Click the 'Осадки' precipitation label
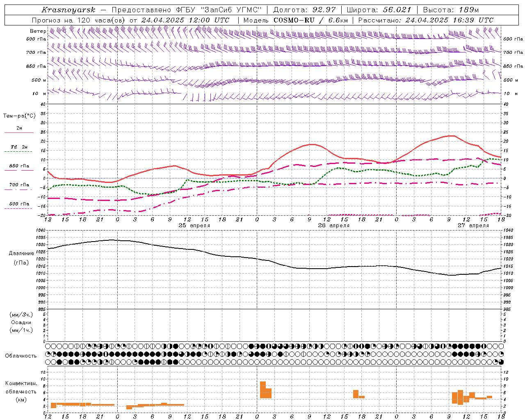Viewport: 525px width, 420px height. pos(21,322)
